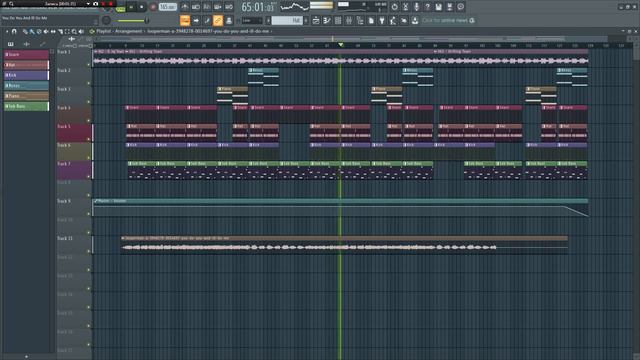Click the Plugin picker plug icon
The width and height of the screenshot is (640, 360).
(382, 20)
